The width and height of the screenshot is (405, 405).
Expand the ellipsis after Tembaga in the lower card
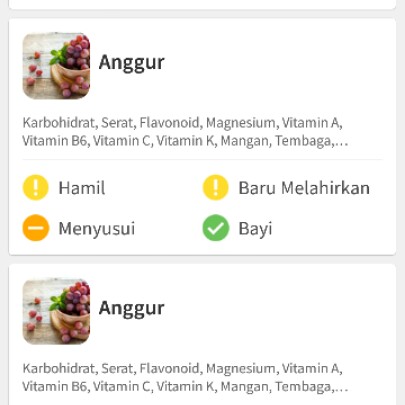[x=341, y=387]
